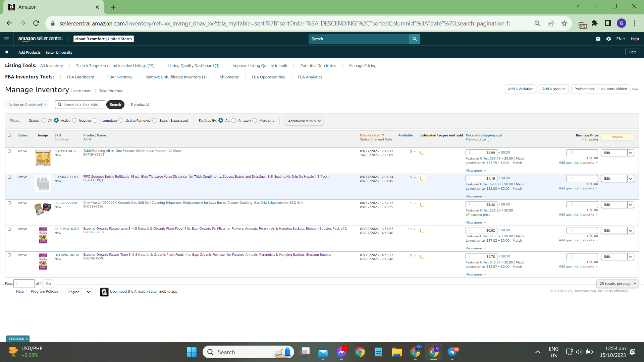This screenshot has height=362, width=644.
Task: Open Chrome three-dot menu
Action: tap(635, 23)
